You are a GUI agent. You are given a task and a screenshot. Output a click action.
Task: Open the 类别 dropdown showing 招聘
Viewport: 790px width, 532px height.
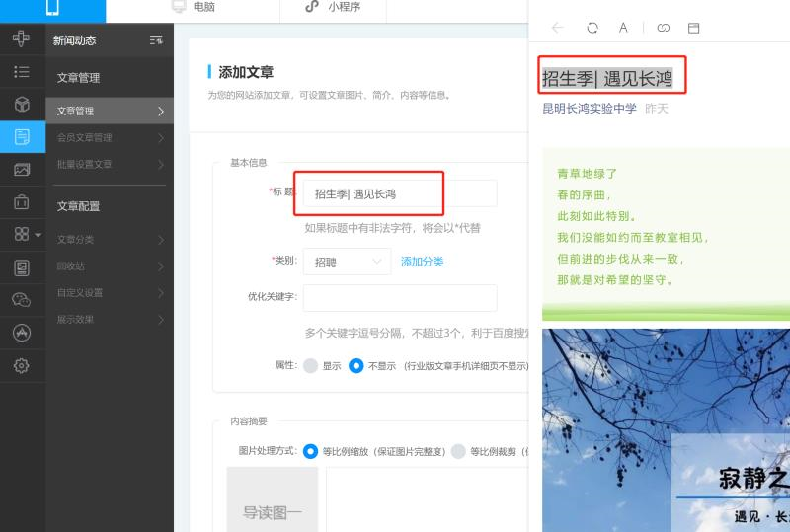pyautogui.click(x=347, y=262)
